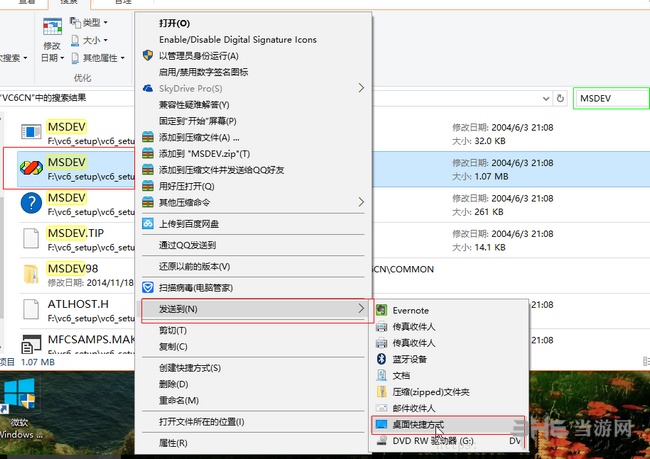Click the 32.0 KB size text of first MSDEV
650x459 pixels.
tap(490, 141)
